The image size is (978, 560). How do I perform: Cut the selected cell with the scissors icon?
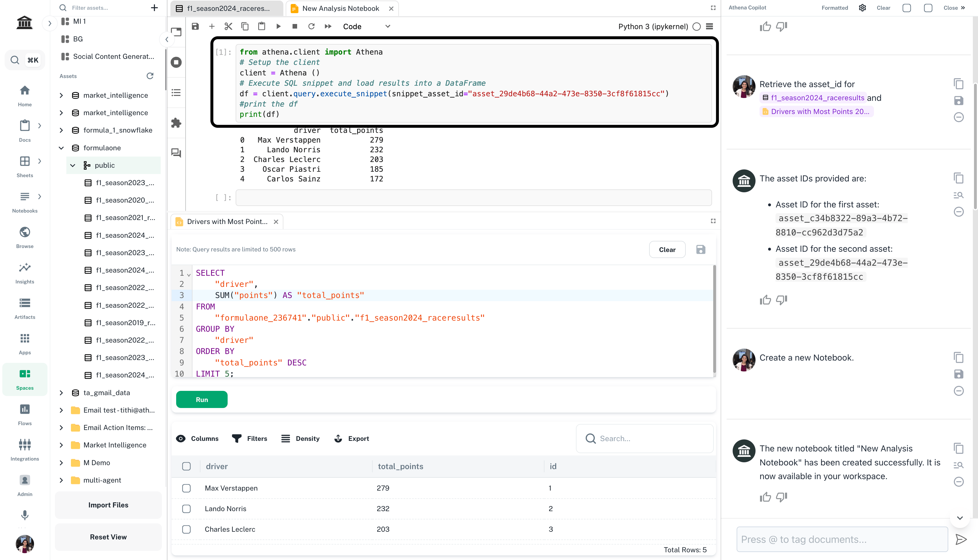click(x=228, y=26)
